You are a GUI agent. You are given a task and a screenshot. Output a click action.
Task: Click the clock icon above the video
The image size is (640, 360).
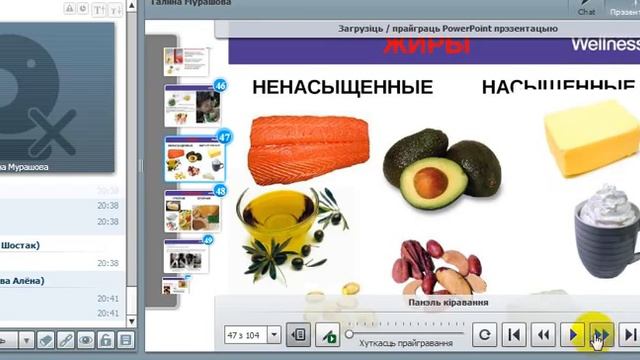coord(83,9)
